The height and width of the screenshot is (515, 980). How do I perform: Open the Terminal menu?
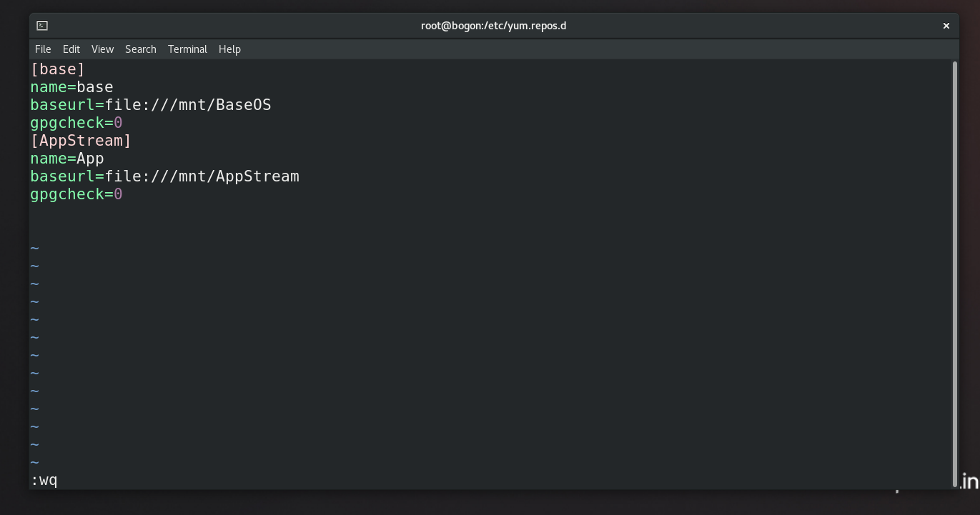[x=187, y=49]
